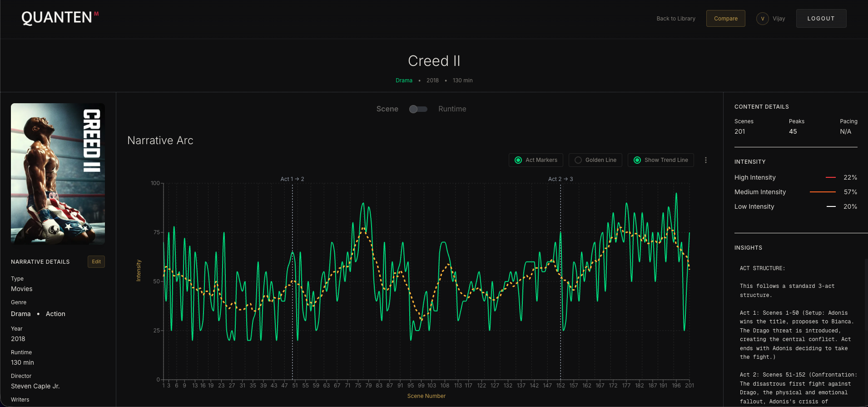Viewport: 868px width, 407px height.
Task: Click the High Intensity red line swatch
Action: (x=830, y=177)
